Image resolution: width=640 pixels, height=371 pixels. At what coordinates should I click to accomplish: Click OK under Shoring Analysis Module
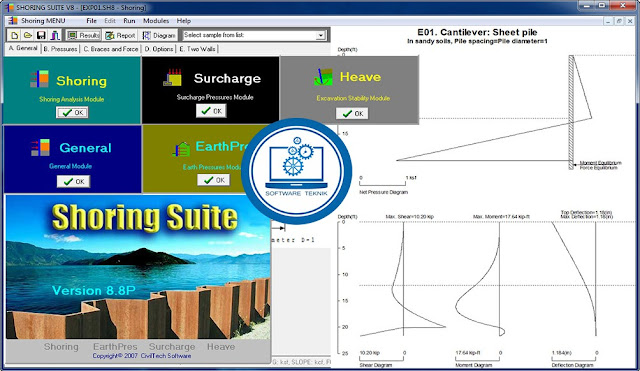72,112
